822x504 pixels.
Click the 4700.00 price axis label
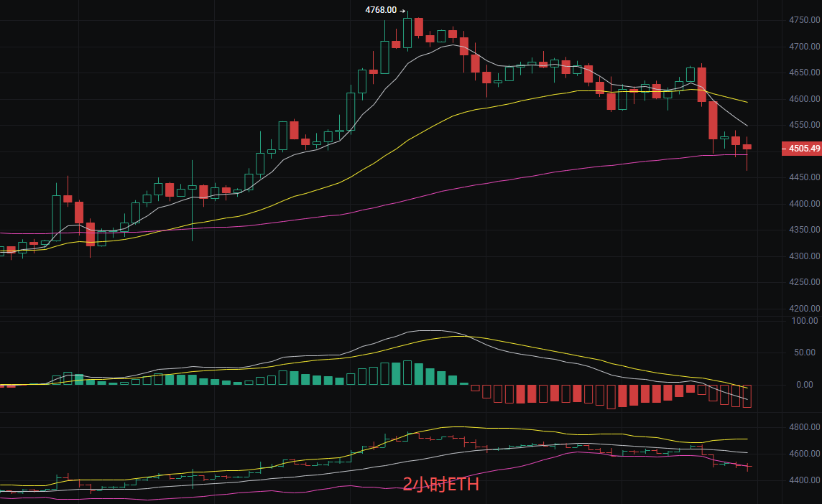(805, 47)
